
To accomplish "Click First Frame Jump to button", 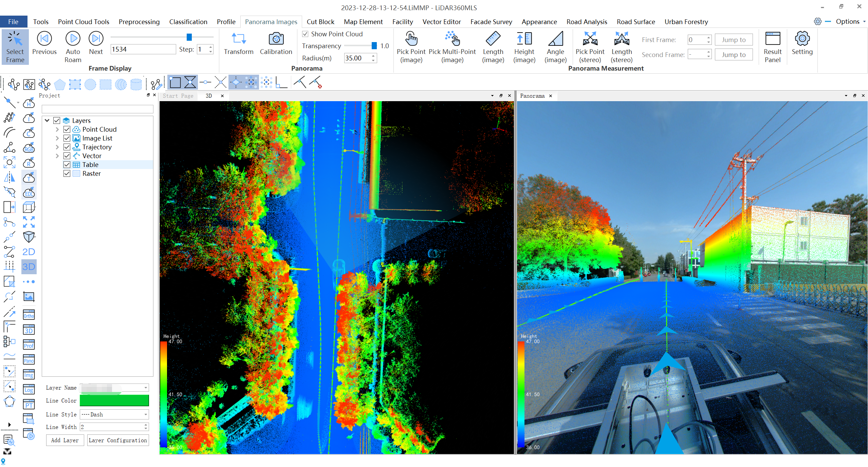I will [x=734, y=40].
